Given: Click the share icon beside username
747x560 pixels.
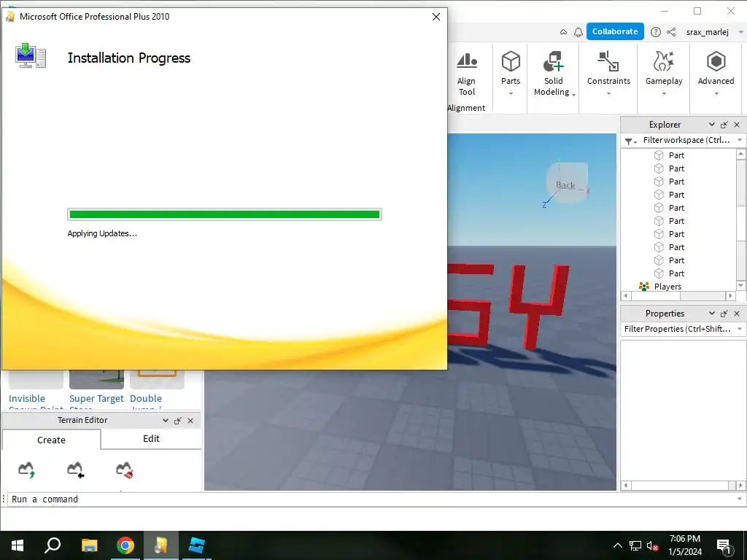Looking at the screenshot, I should click(671, 32).
